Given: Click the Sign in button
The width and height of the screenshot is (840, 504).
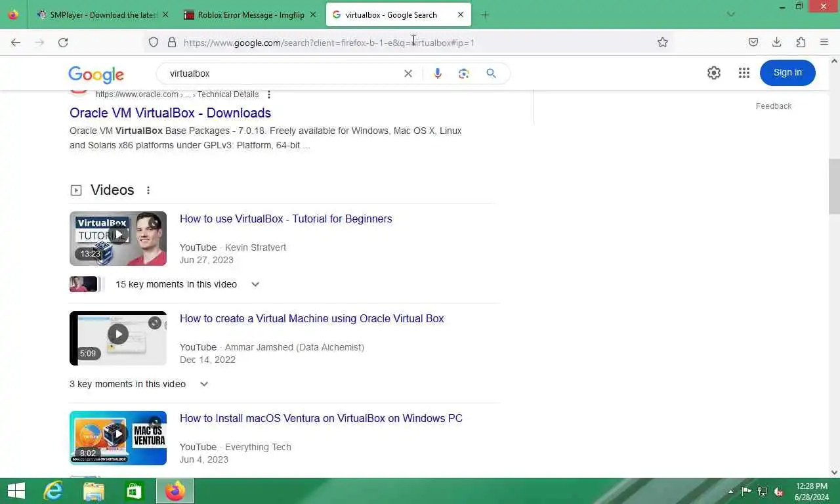Looking at the screenshot, I should [787, 73].
